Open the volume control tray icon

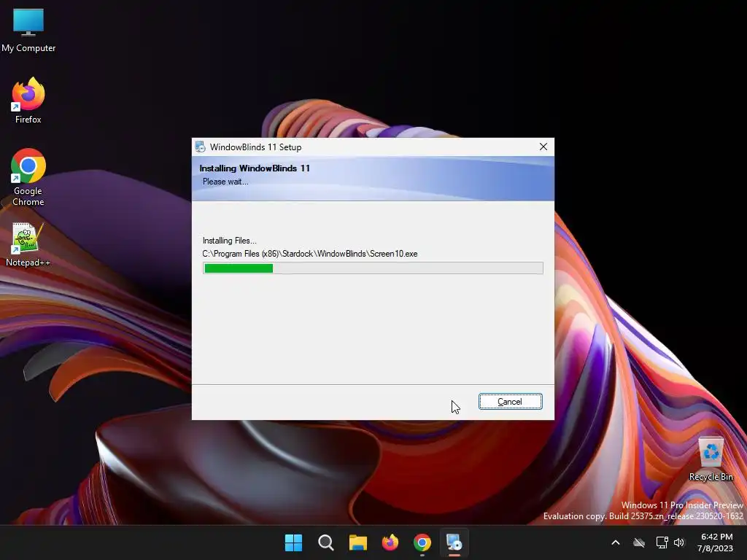[679, 542]
